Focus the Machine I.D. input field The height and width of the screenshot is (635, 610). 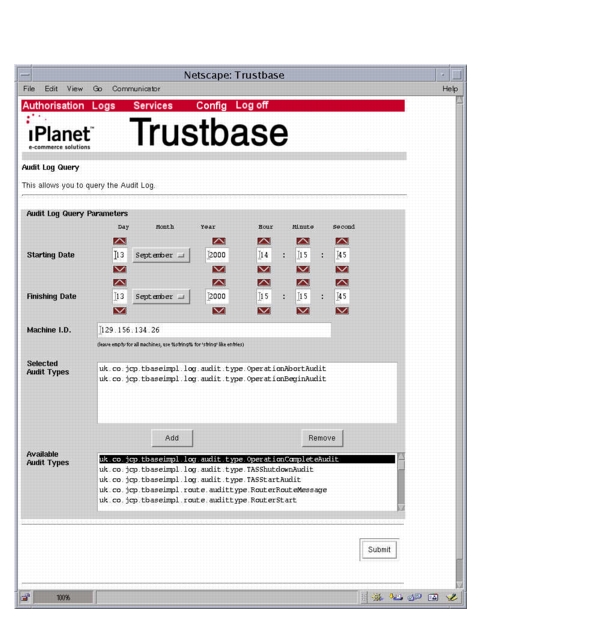[214, 330]
